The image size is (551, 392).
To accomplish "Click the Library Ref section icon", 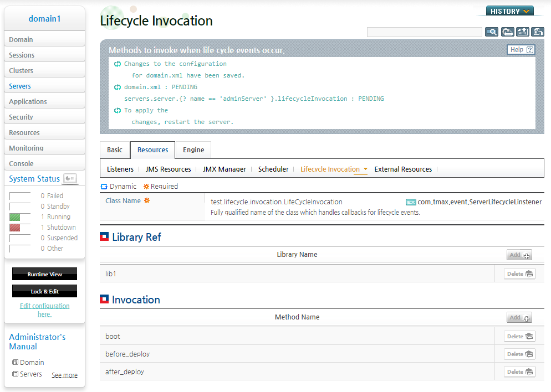I will [x=104, y=237].
